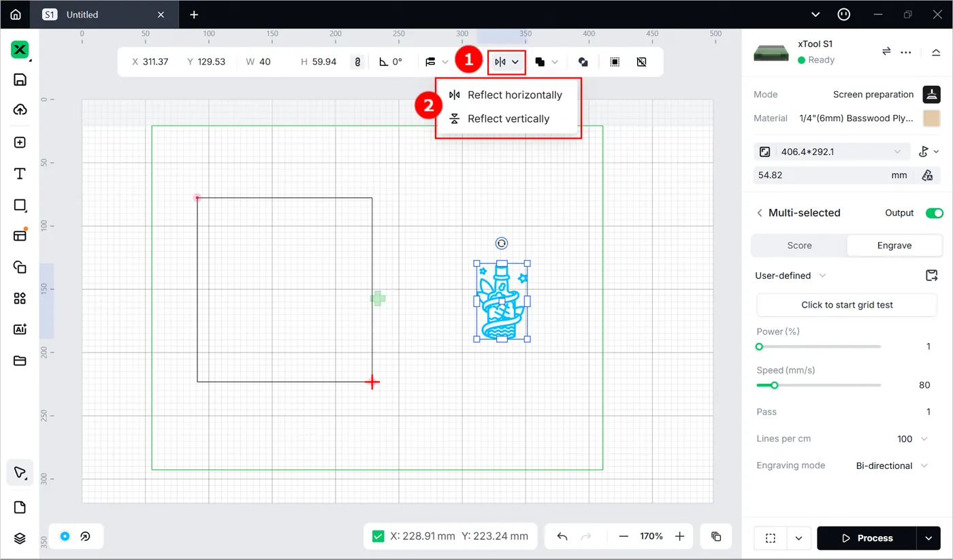Click the auto measure distance icon
953x560 pixels.
927,175
